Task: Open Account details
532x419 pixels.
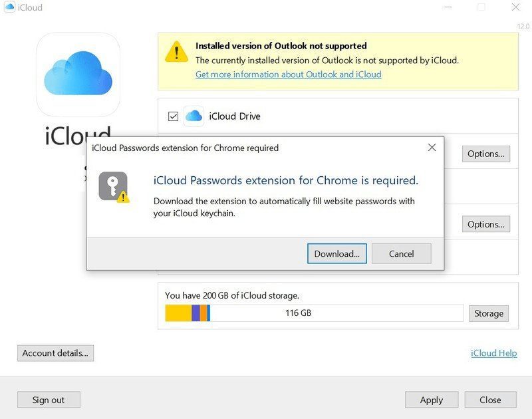Action: pyautogui.click(x=55, y=353)
